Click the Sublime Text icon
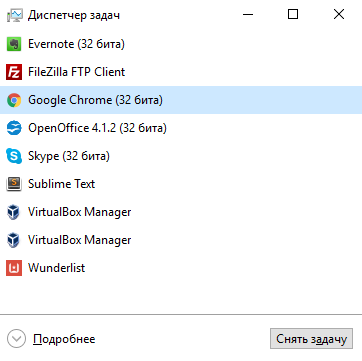This screenshot has width=362, height=361. (x=14, y=184)
